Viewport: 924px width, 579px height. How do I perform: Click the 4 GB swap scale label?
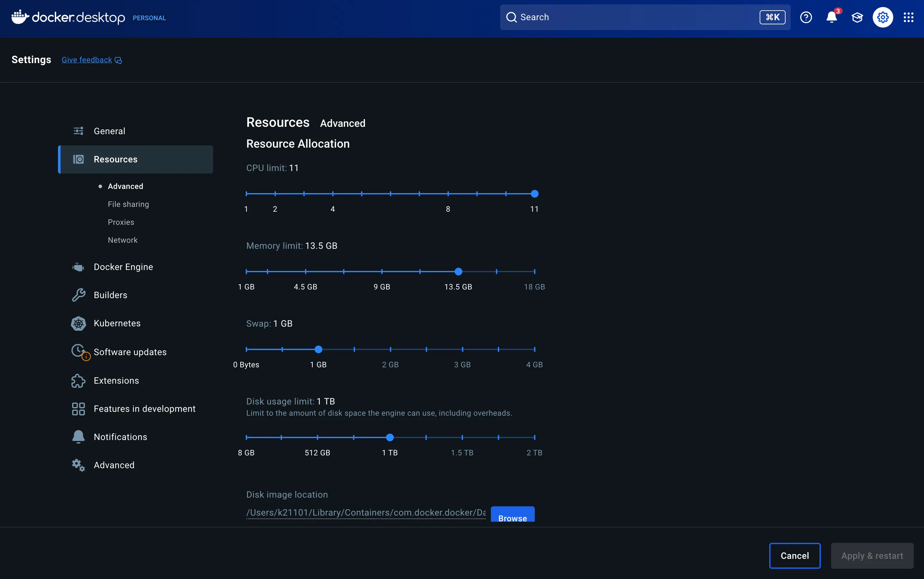(x=534, y=364)
